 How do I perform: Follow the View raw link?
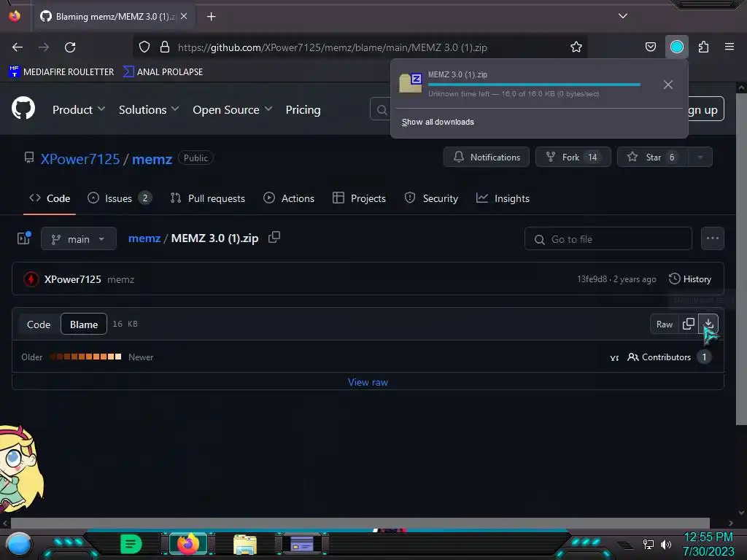click(368, 382)
